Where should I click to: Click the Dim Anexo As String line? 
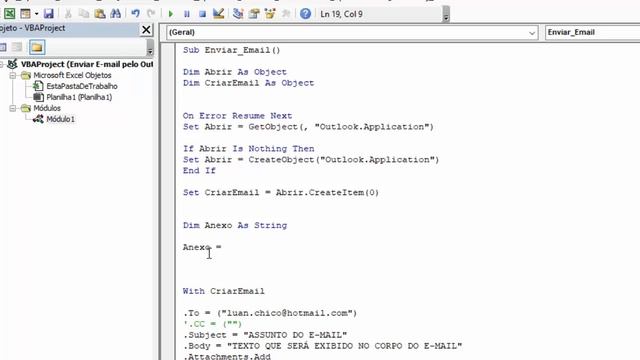tap(235, 225)
